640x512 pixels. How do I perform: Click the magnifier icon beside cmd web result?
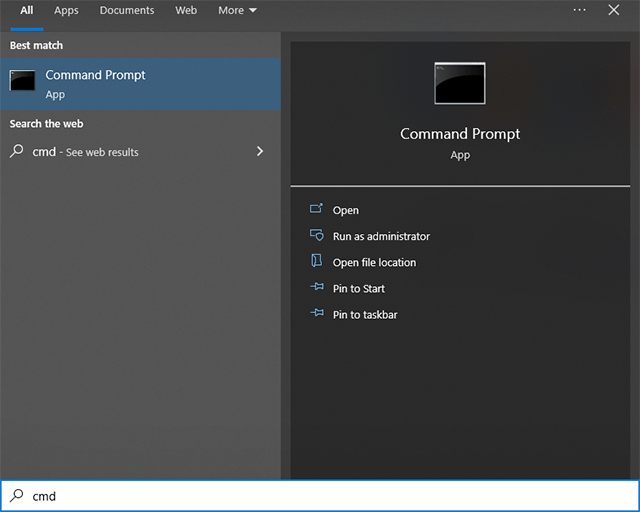click(x=17, y=151)
